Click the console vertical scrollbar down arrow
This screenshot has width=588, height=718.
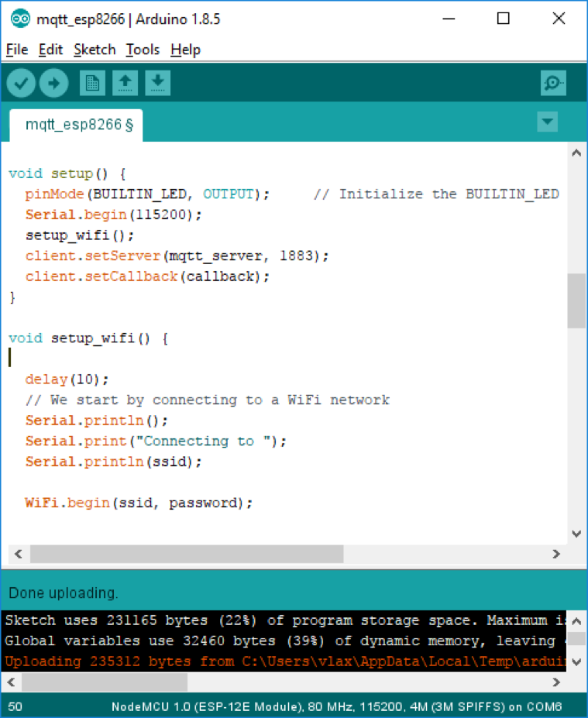577,662
